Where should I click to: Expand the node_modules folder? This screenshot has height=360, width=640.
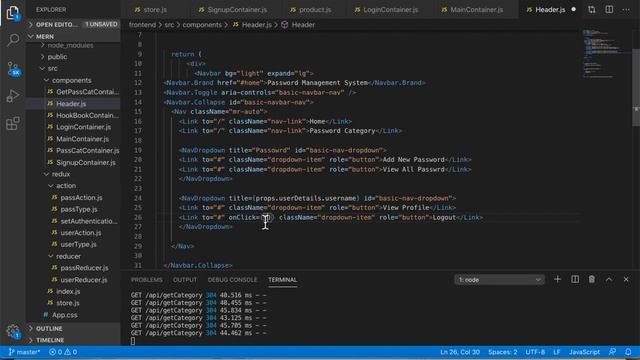(x=69, y=45)
